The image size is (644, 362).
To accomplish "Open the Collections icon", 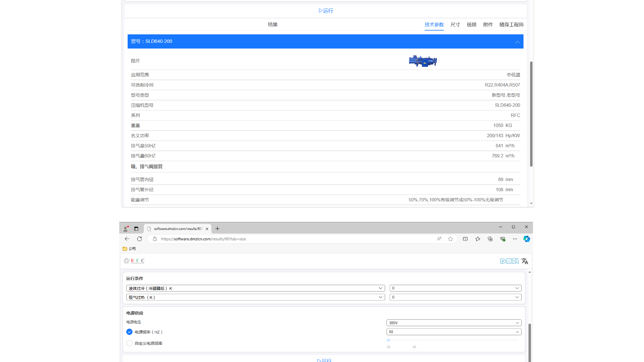I will coord(490,239).
